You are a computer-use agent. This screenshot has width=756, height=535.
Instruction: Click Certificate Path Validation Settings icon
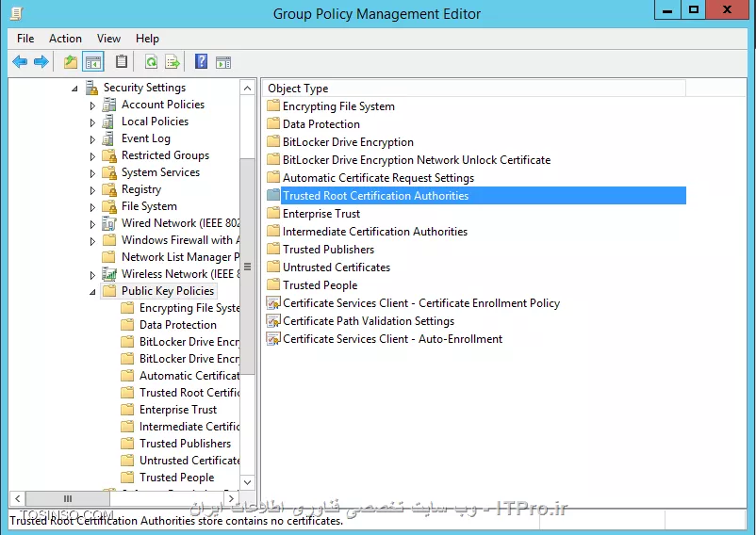[x=273, y=321]
